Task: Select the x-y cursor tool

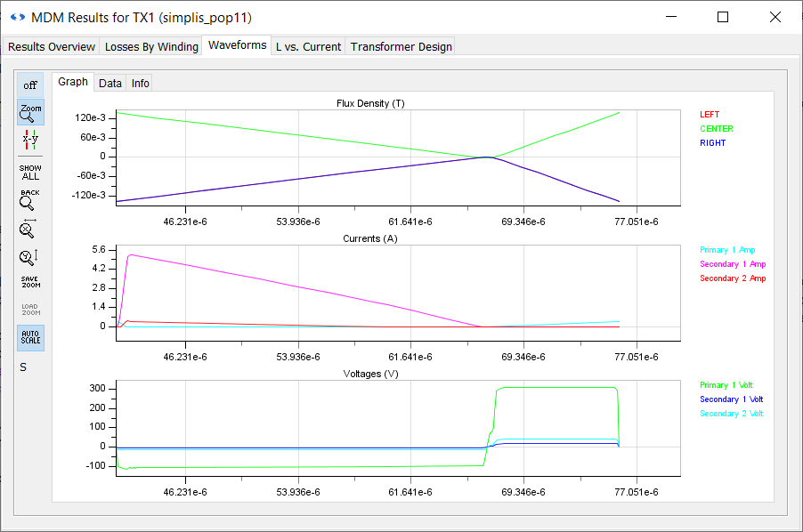Action: (30, 140)
